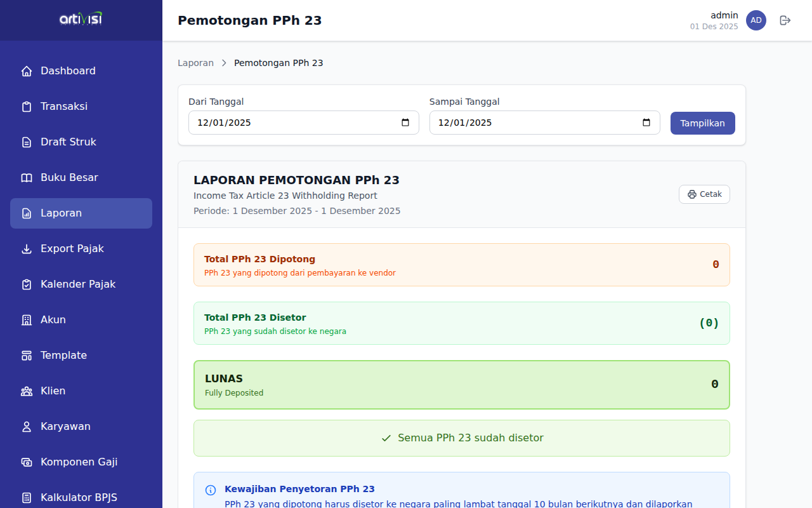812x508 pixels.
Task: Click the Buku Besar book icon
Action: (27, 178)
